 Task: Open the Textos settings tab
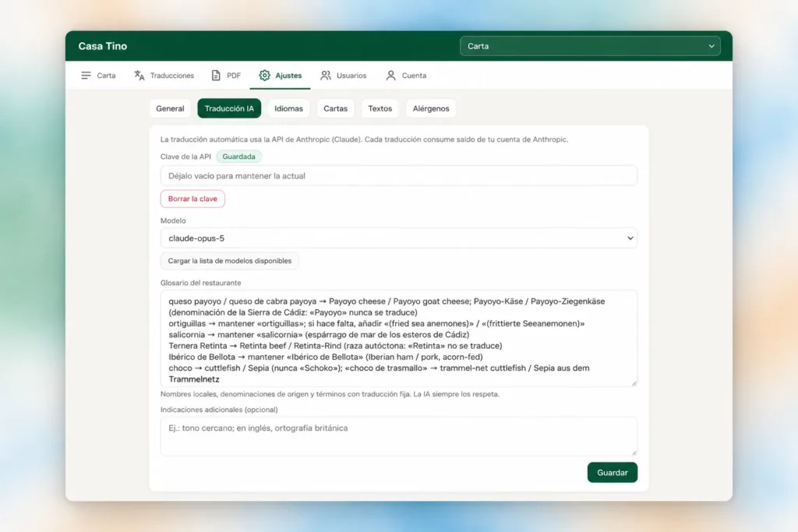[380, 108]
